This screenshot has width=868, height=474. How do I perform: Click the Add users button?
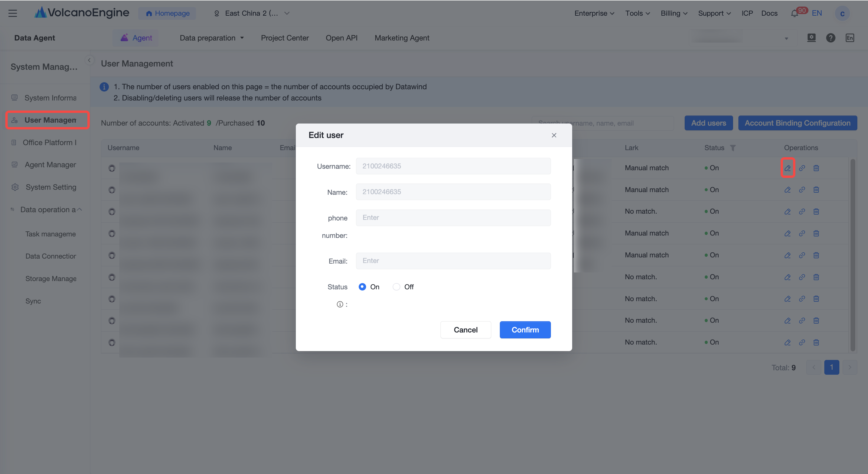tap(709, 123)
